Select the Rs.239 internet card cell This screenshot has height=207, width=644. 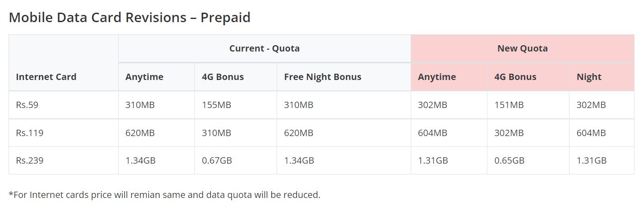29,160
